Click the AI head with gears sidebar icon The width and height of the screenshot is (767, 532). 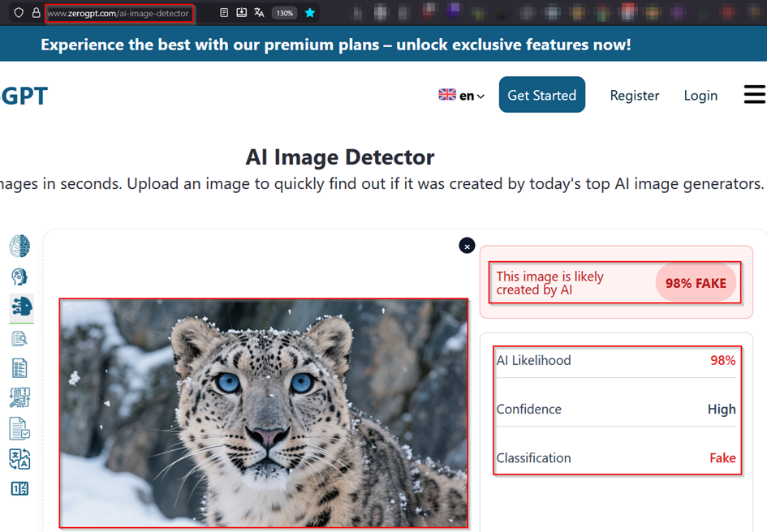click(19, 277)
